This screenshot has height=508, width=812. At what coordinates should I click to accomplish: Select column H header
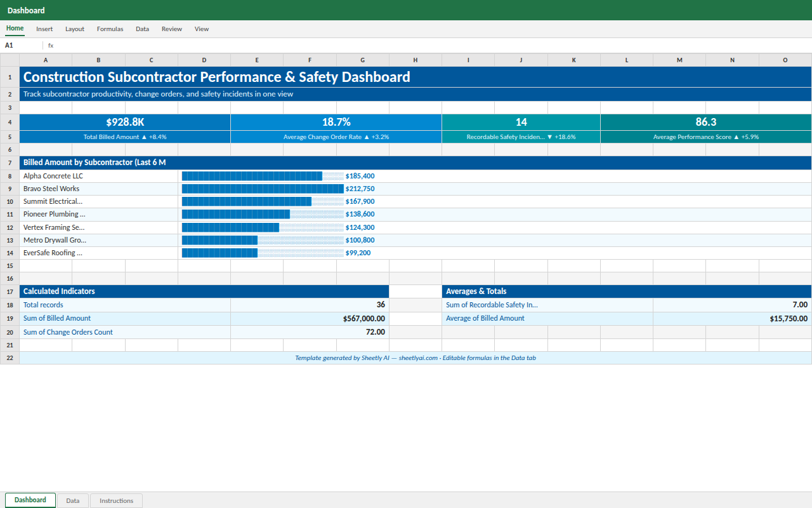point(416,60)
